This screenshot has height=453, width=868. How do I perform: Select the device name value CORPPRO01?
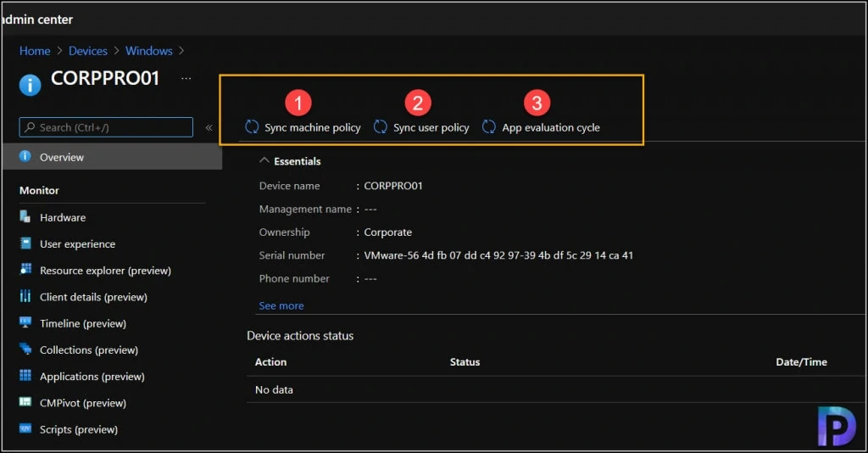pos(393,186)
